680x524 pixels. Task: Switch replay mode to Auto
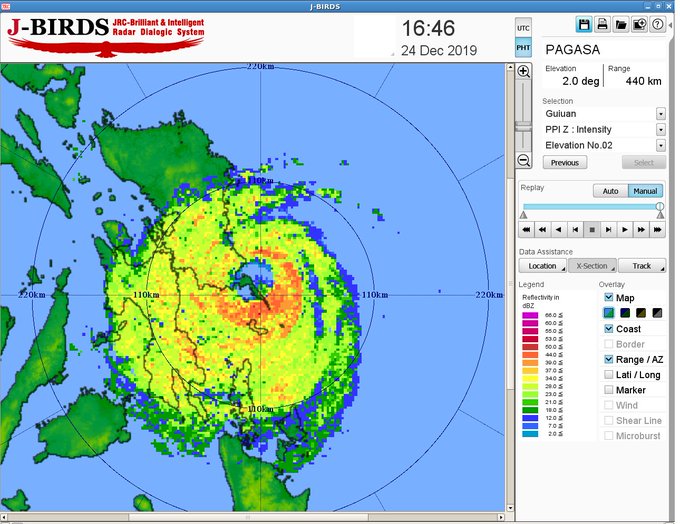(610, 191)
